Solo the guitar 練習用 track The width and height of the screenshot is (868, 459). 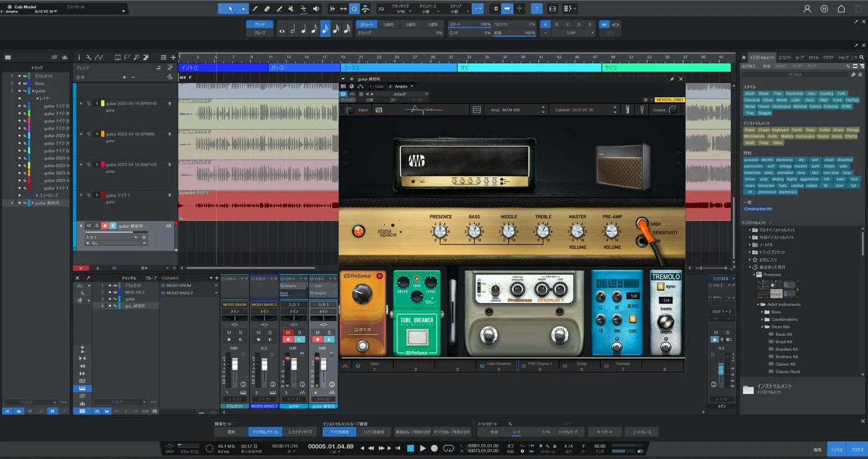(97, 226)
